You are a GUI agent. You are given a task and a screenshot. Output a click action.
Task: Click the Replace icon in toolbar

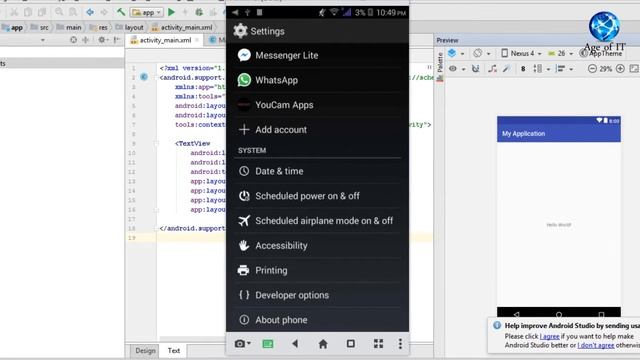coord(73,12)
